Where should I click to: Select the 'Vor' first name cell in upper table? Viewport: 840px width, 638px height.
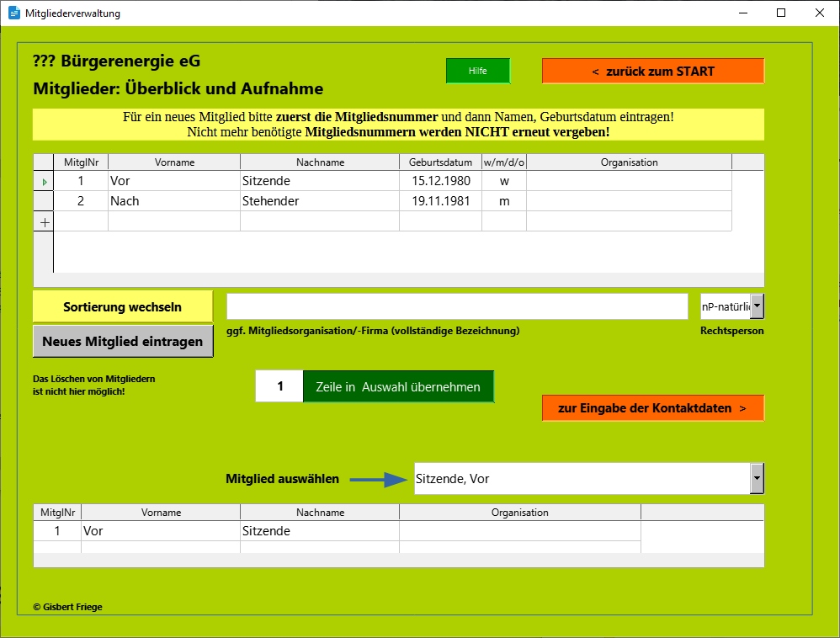point(174,181)
